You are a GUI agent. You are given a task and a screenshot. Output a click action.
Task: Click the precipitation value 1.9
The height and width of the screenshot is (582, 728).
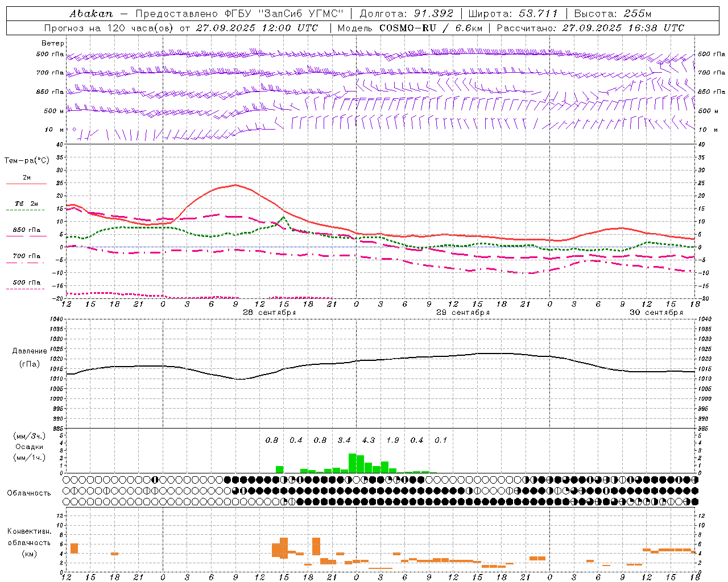[392, 440]
